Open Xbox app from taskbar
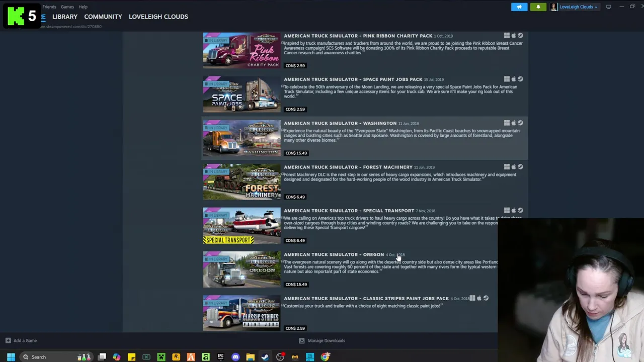This screenshot has height=362, width=644. pyautogui.click(x=146, y=357)
